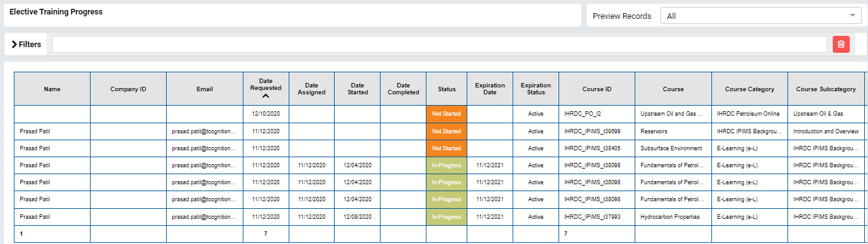Screen dimensions: 868x244
Task: Click the Upstream Oil & Gas subcategory cell
Action: point(826,114)
